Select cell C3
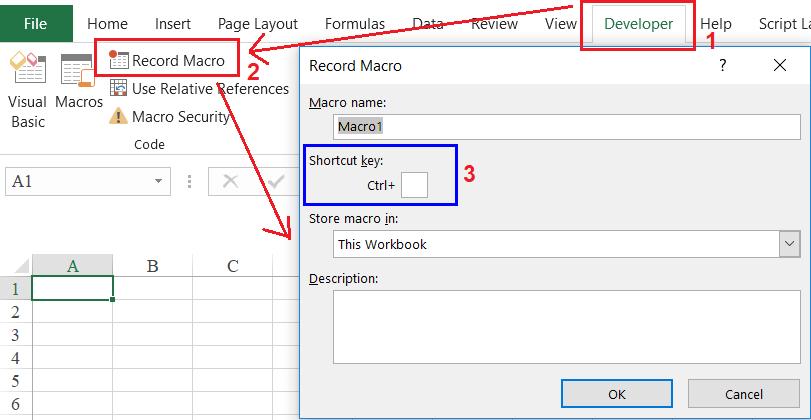This screenshot has width=811, height=420. pos(233,335)
